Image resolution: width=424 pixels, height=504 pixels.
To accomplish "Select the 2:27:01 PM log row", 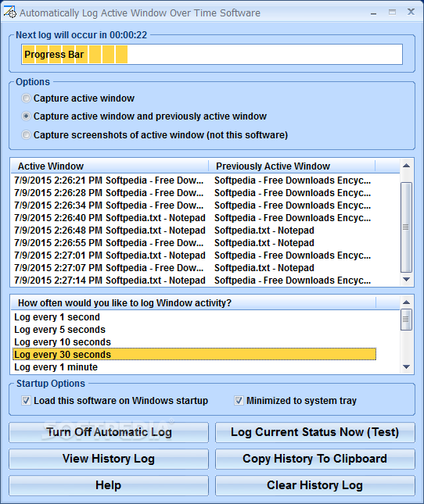I will click(x=193, y=256).
